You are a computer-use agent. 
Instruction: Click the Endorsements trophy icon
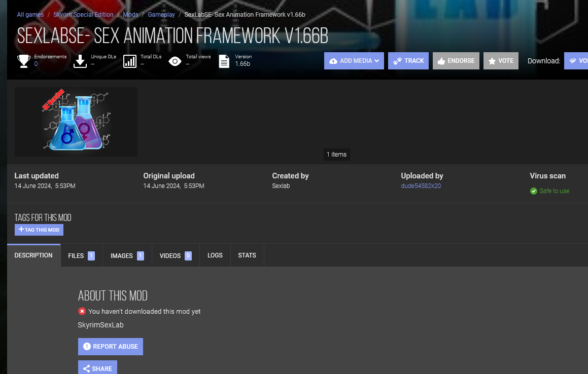[x=24, y=61]
